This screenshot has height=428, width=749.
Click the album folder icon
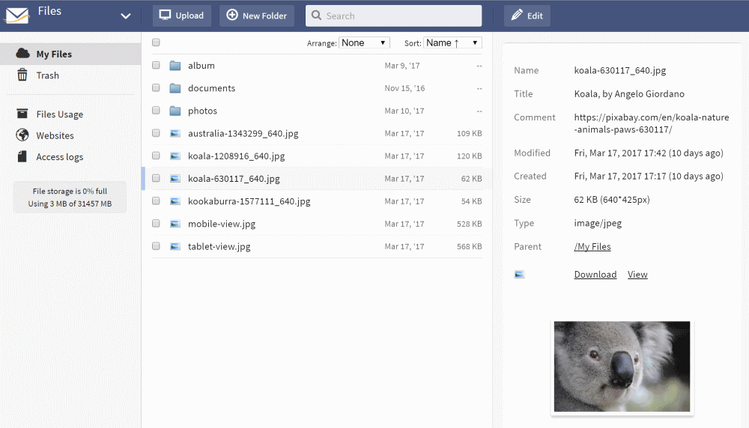[x=175, y=65]
